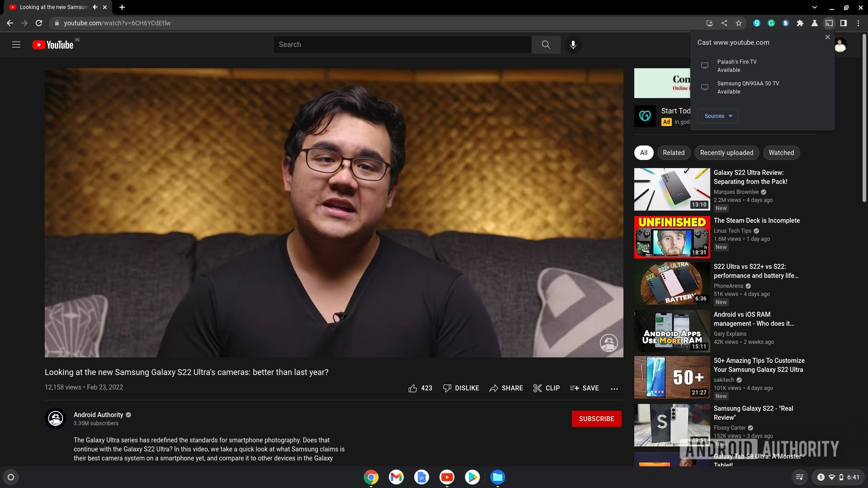The height and width of the screenshot is (488, 868).
Task: Bookmark this page with star icon
Action: coord(739,23)
